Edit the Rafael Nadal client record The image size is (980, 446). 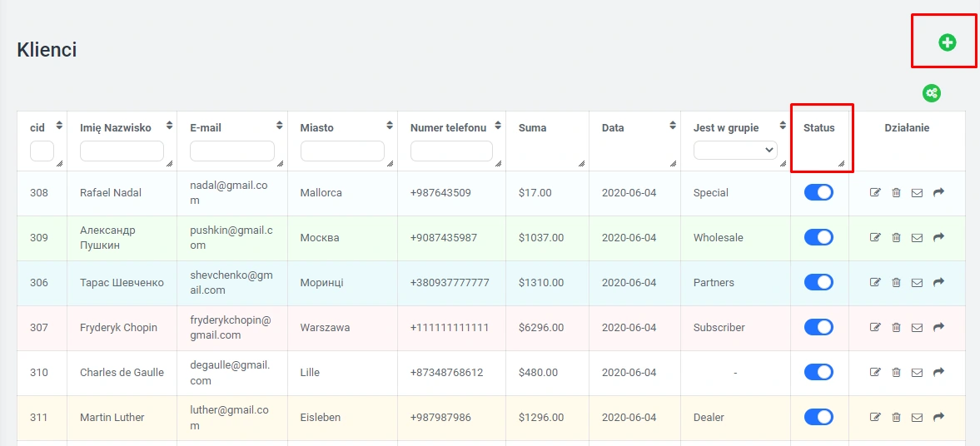point(875,193)
